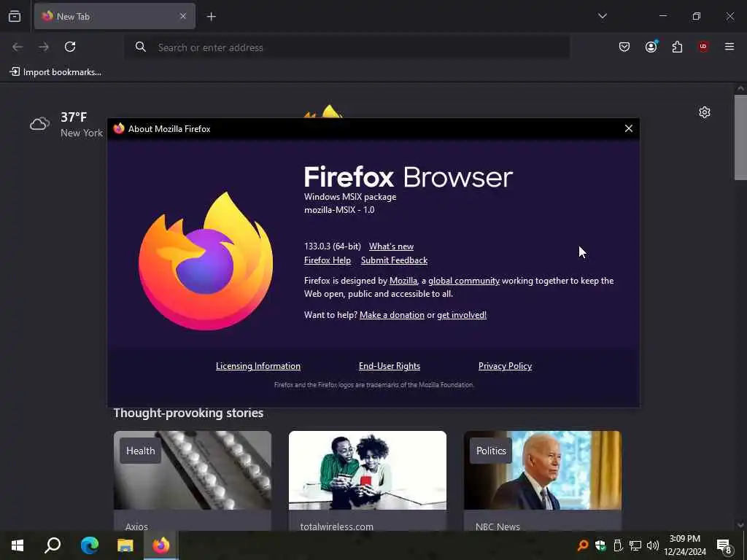Open the Firefox Help link

[x=328, y=260]
